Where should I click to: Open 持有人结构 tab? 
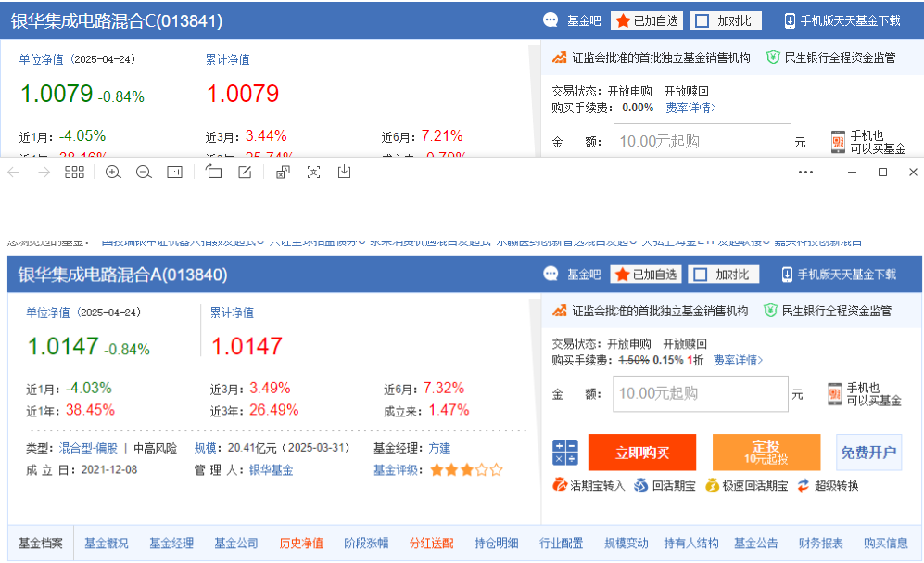point(691,543)
